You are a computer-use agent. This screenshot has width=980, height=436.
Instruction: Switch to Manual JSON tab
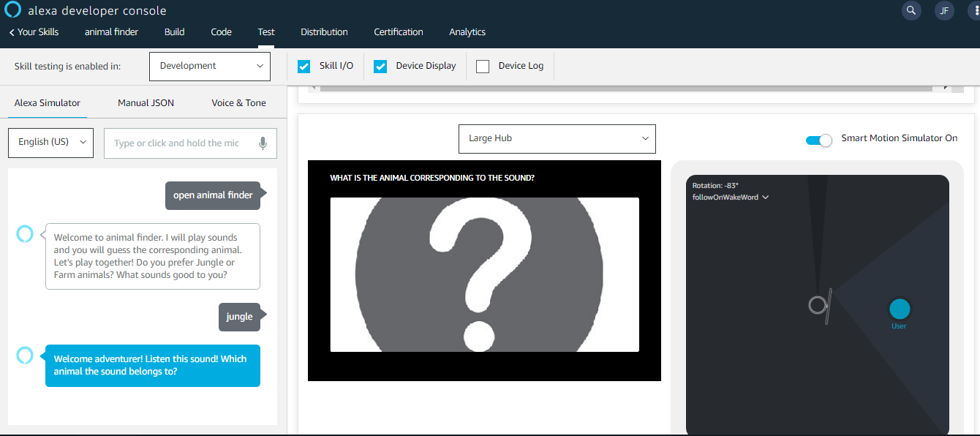pyautogui.click(x=146, y=103)
